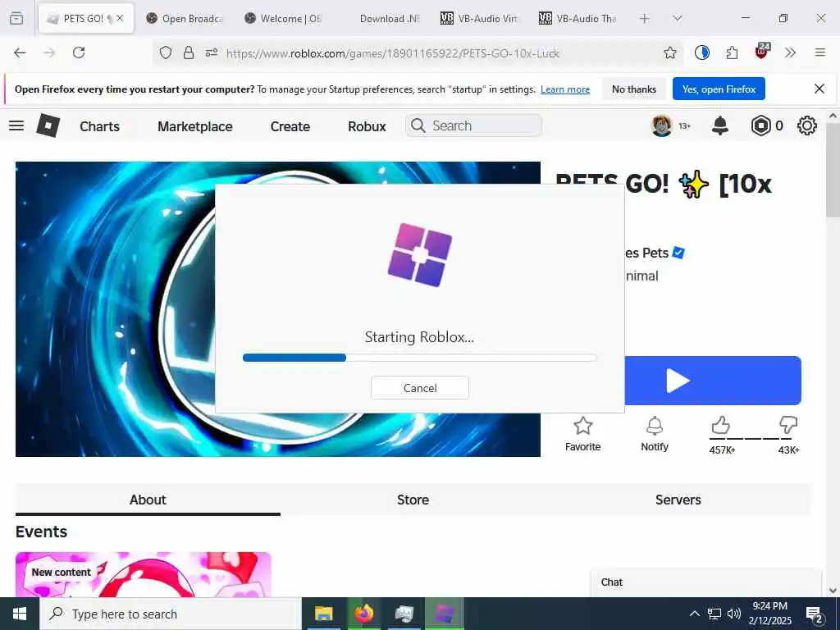Close the PETS GO! tab
This screenshot has height=630, width=840.
pyautogui.click(x=120, y=18)
